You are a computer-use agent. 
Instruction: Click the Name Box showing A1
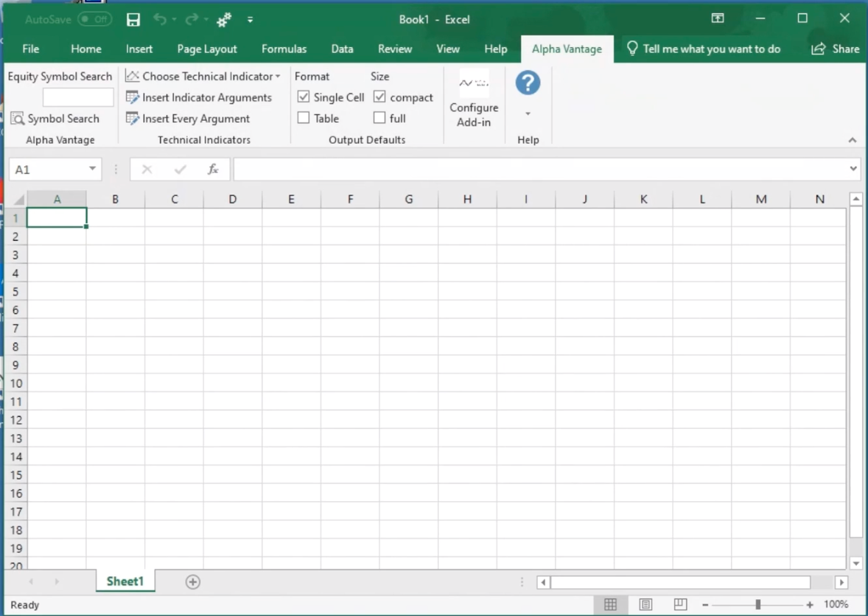(48, 169)
